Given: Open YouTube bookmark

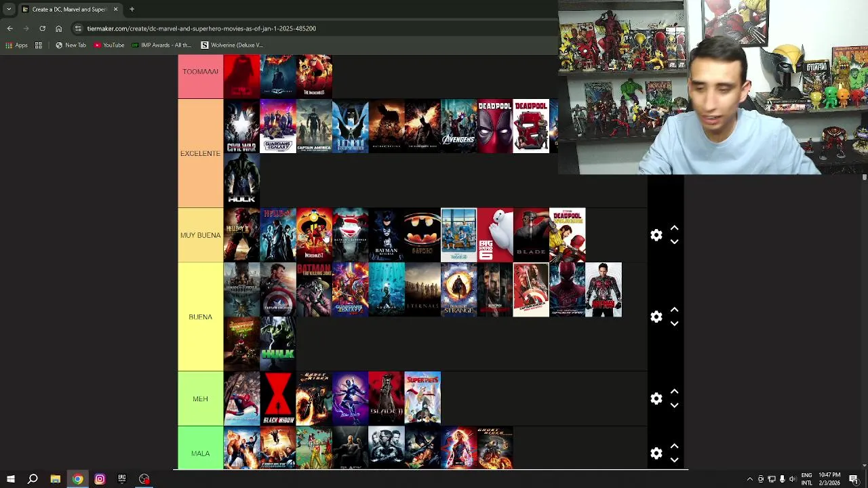Looking at the screenshot, I should 109,45.
